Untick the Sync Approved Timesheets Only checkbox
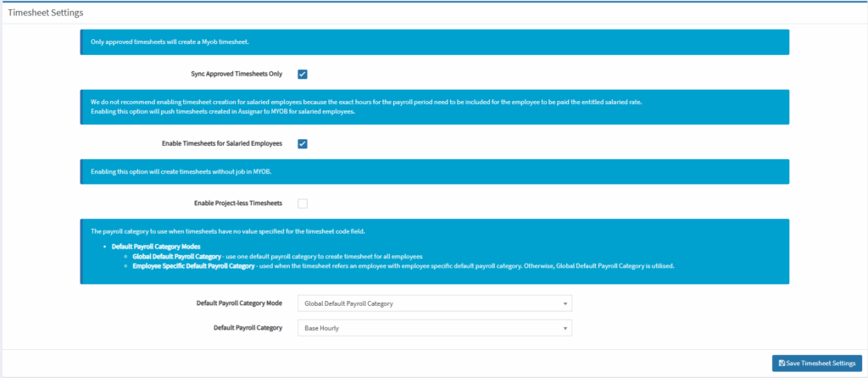868x378 pixels. point(303,74)
